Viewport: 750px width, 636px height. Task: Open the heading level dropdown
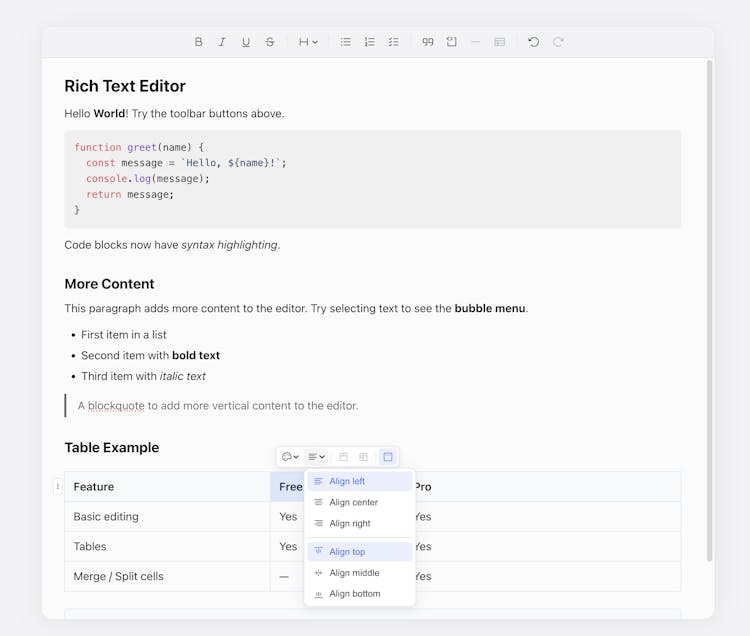[308, 42]
